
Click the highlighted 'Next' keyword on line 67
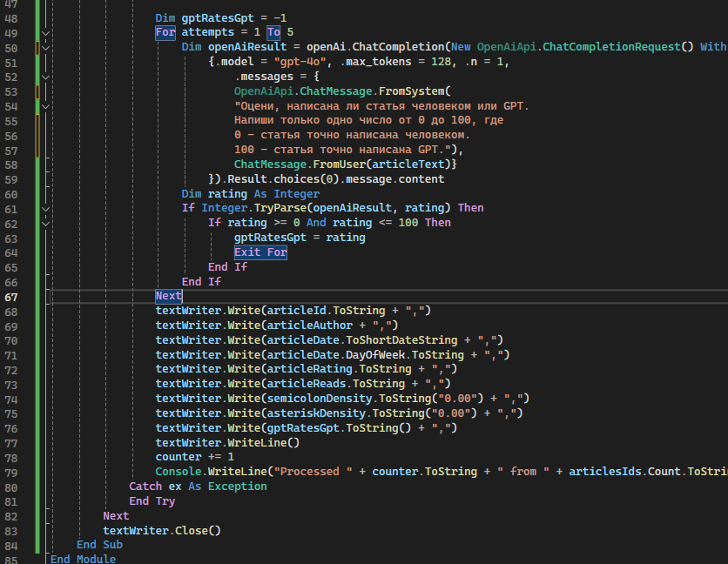pos(169,296)
